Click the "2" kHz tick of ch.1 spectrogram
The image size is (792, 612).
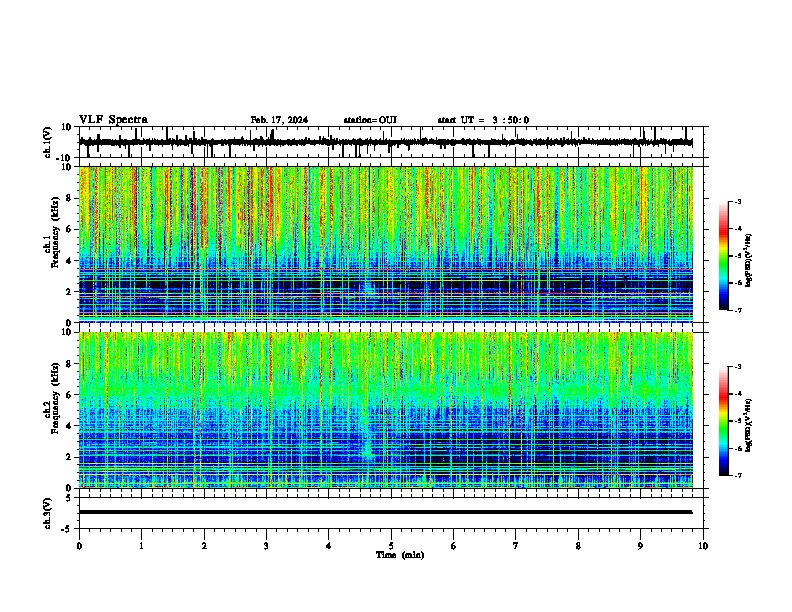[x=69, y=291]
